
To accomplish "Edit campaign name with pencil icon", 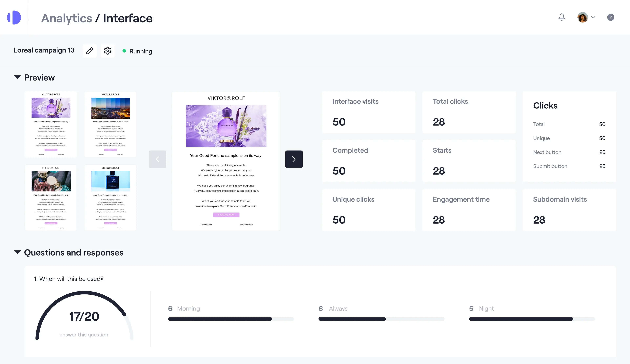I will coord(90,51).
